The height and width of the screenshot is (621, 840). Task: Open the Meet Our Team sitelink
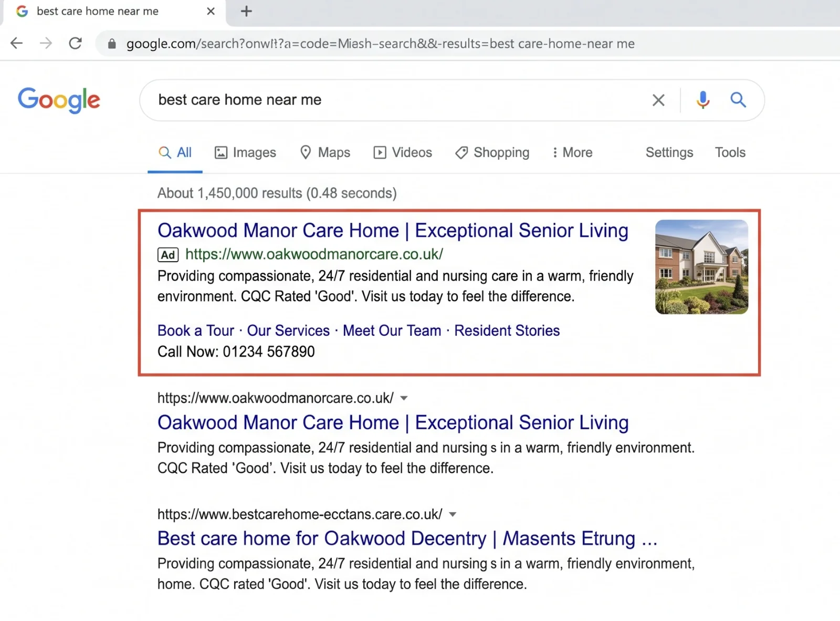[392, 330]
